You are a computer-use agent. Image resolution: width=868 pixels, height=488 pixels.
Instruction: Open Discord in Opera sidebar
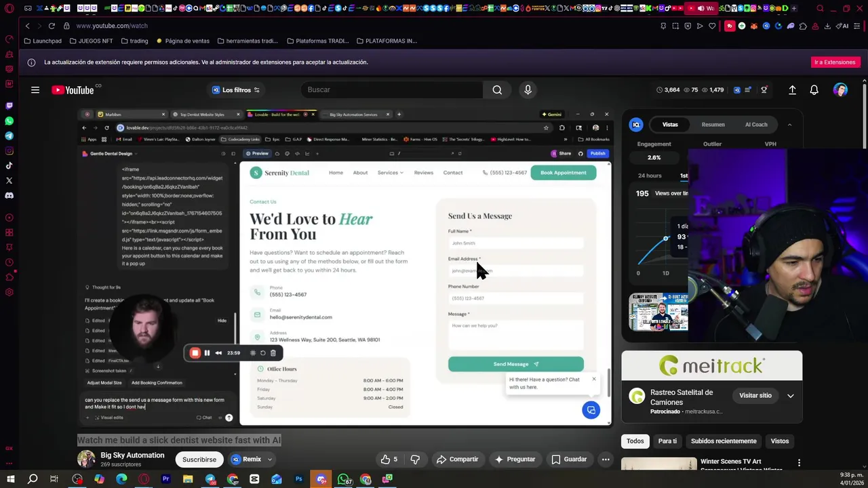pos(9,195)
